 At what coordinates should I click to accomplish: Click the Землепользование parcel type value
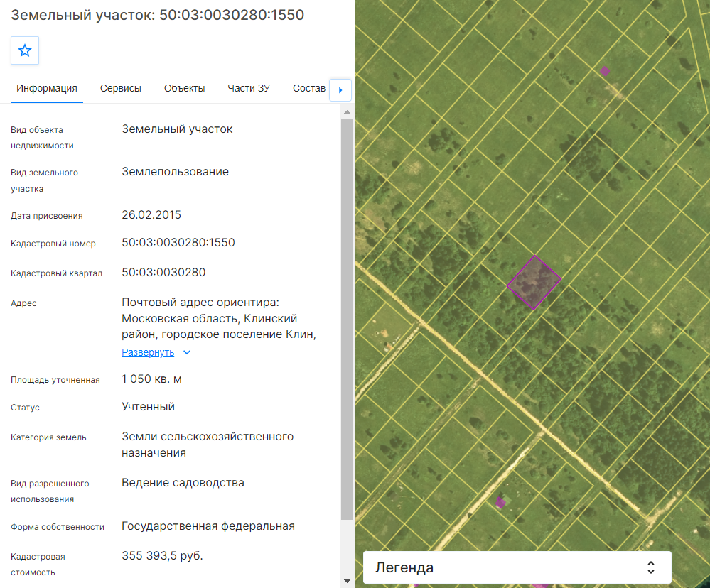pyautogui.click(x=176, y=172)
